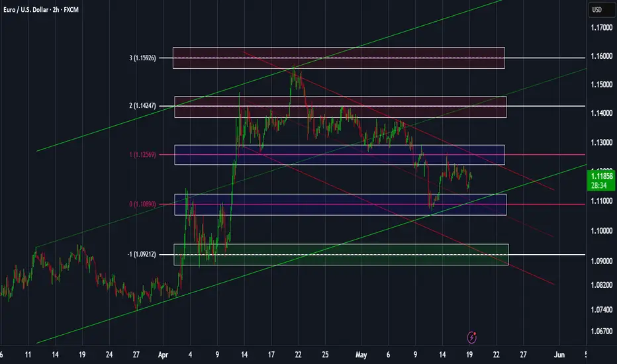Click the Fibonacci level label 1 (1.12569)
This screenshot has height=364, width=617.
click(142, 155)
